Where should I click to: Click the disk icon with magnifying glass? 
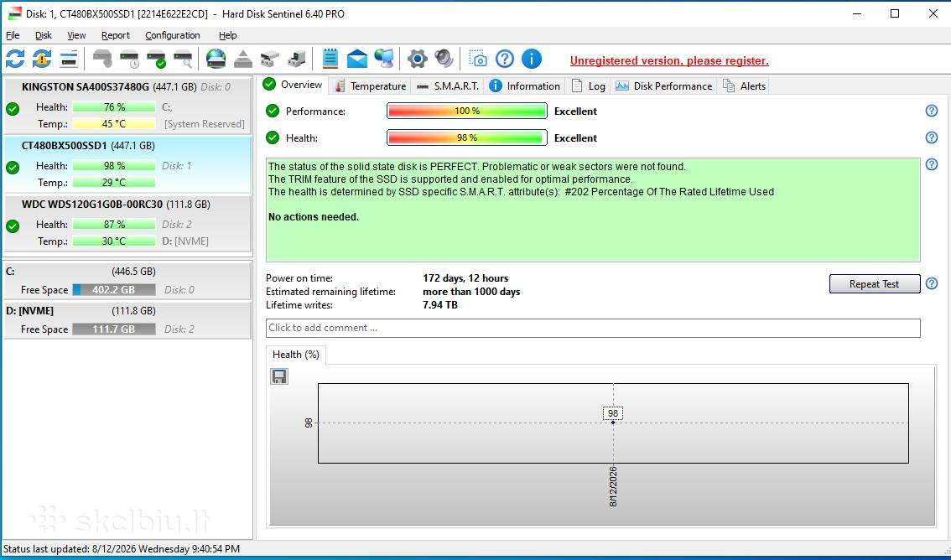(183, 59)
